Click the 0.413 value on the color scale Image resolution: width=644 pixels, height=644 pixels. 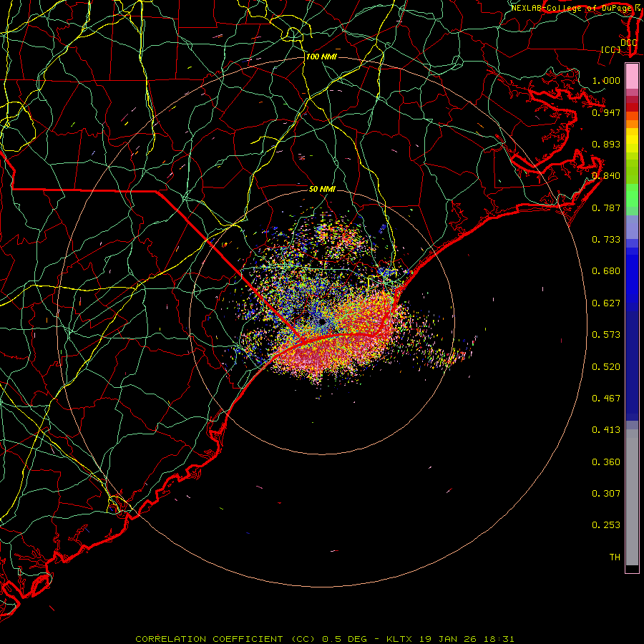(x=606, y=430)
